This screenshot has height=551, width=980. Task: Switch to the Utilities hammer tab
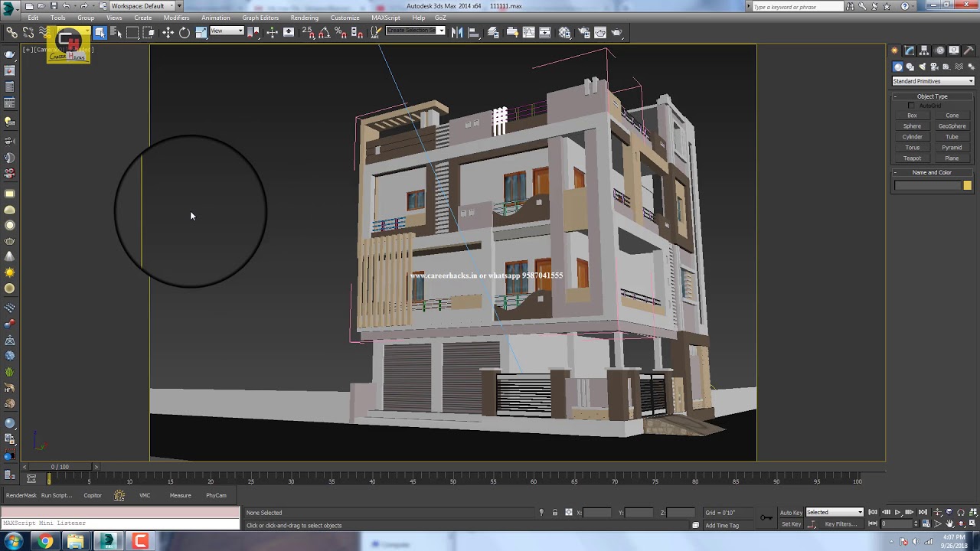[x=969, y=51]
